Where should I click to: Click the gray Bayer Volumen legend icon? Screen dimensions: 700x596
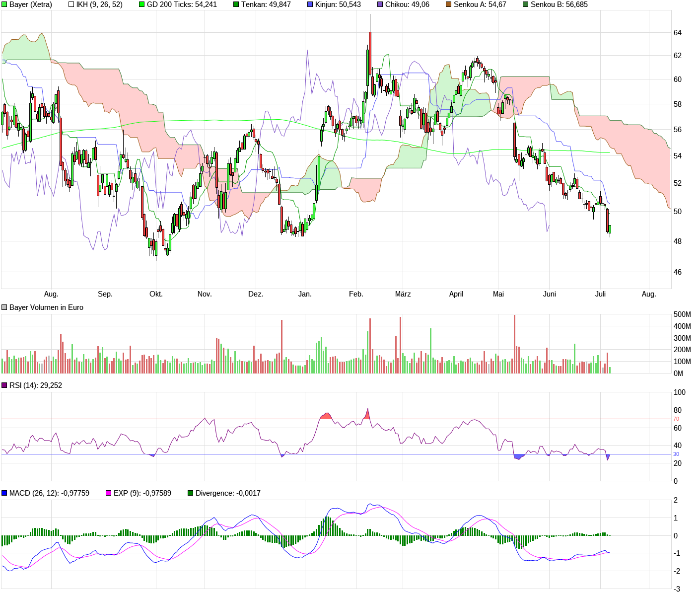point(4,307)
